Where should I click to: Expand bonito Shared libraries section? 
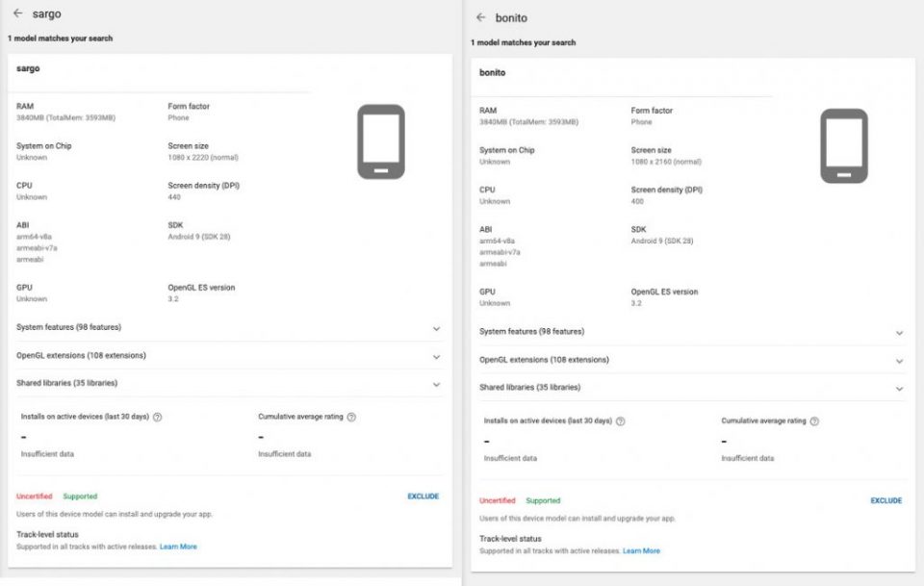[899, 388]
